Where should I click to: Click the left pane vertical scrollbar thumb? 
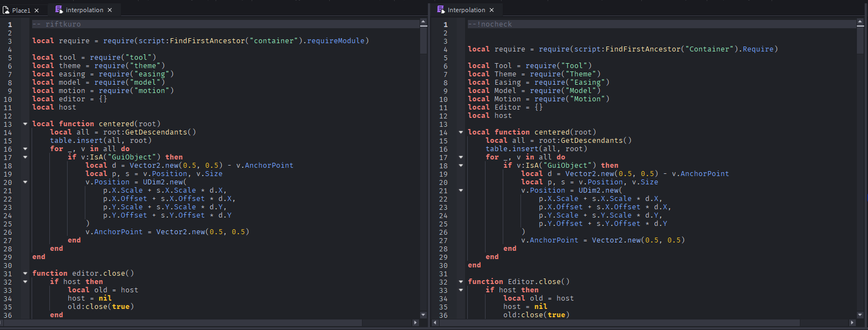click(423, 40)
